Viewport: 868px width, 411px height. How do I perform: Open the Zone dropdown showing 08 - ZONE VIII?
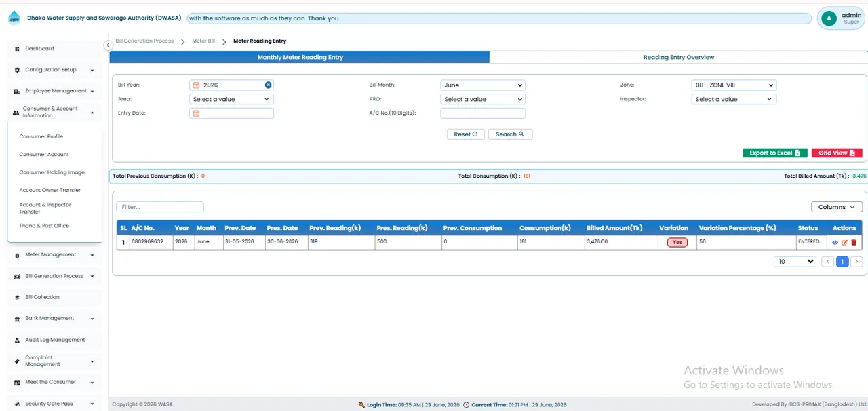click(x=734, y=85)
